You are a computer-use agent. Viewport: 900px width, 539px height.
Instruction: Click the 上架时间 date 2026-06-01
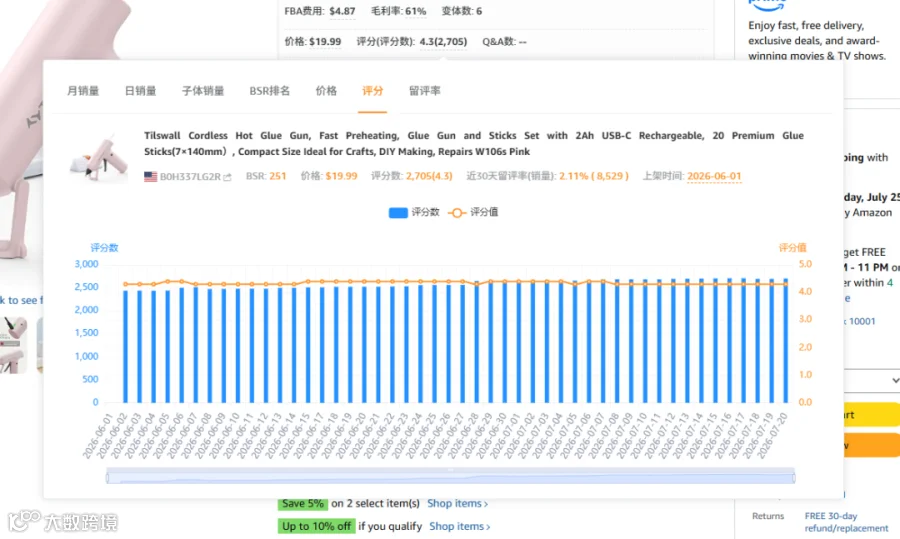(x=714, y=176)
